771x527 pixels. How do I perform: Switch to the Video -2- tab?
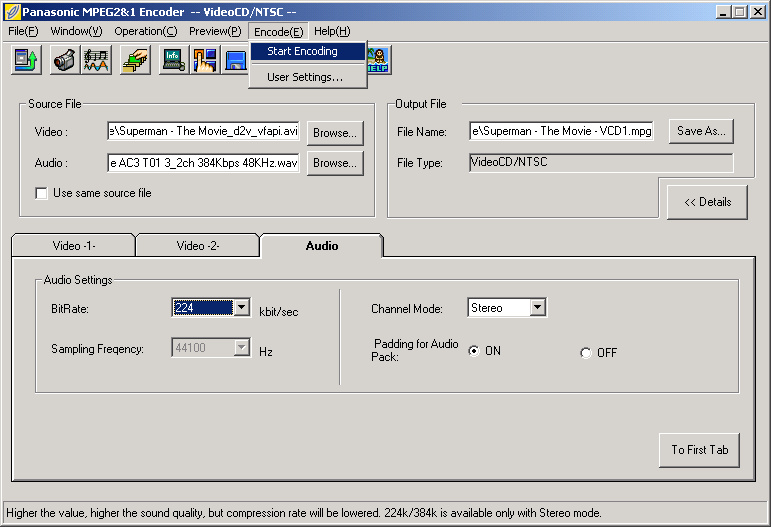point(198,246)
